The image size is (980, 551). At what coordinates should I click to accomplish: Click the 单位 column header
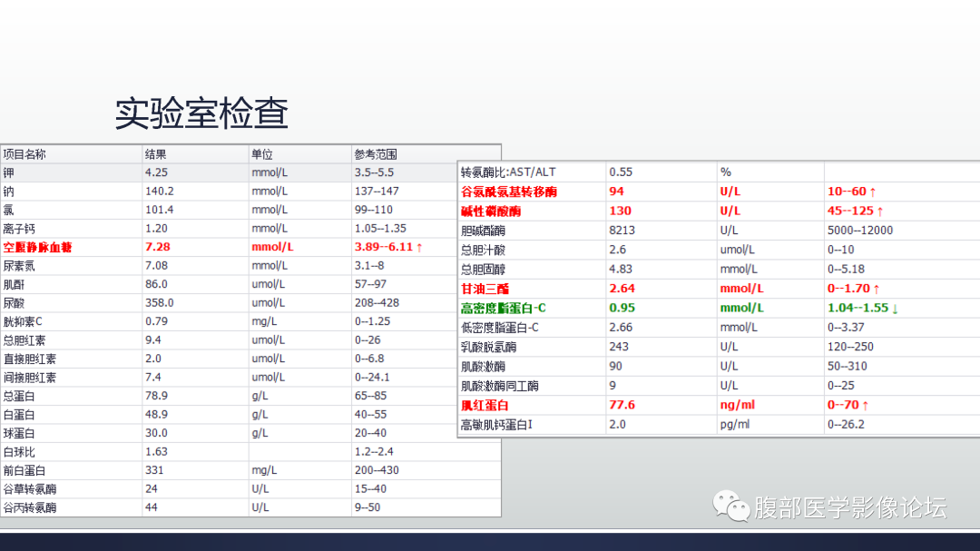[x=262, y=154]
